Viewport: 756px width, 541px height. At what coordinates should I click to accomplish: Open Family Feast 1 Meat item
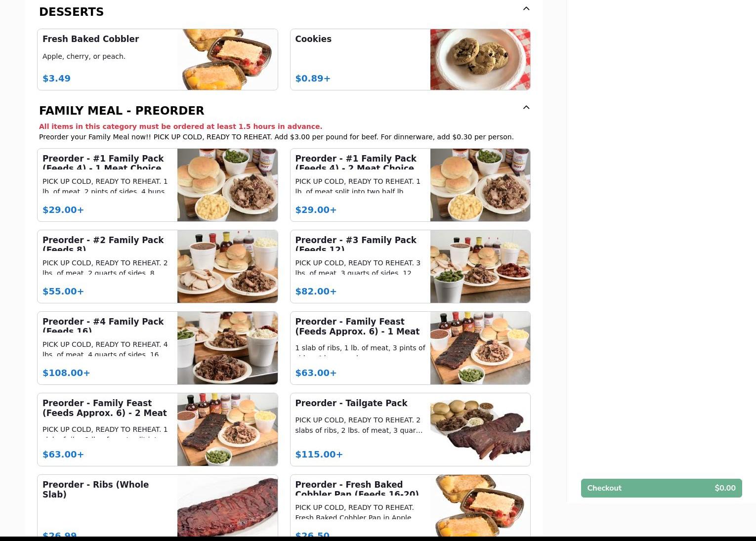(410, 348)
